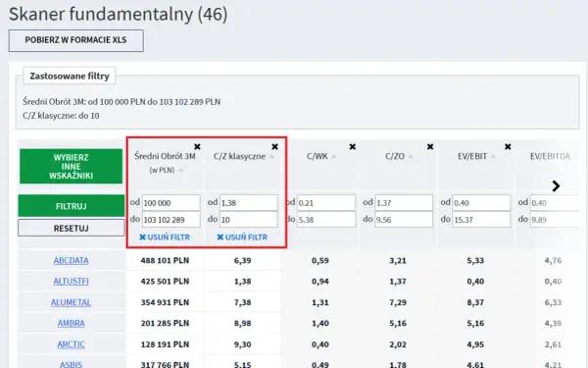The height and width of the screenshot is (368, 588).
Task: Click filter summary C/Z klasyczne: do 10
Action: pos(61,116)
